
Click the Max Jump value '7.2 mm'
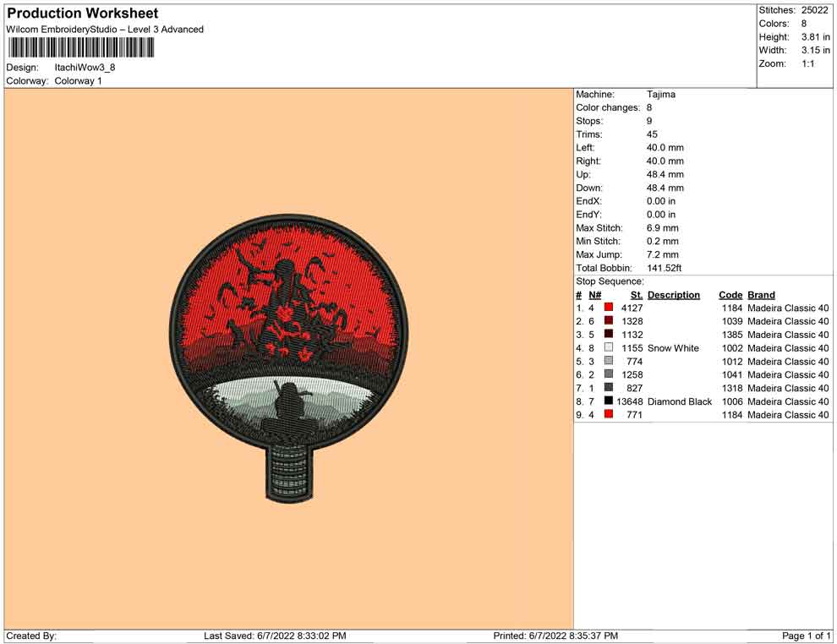tap(663, 254)
